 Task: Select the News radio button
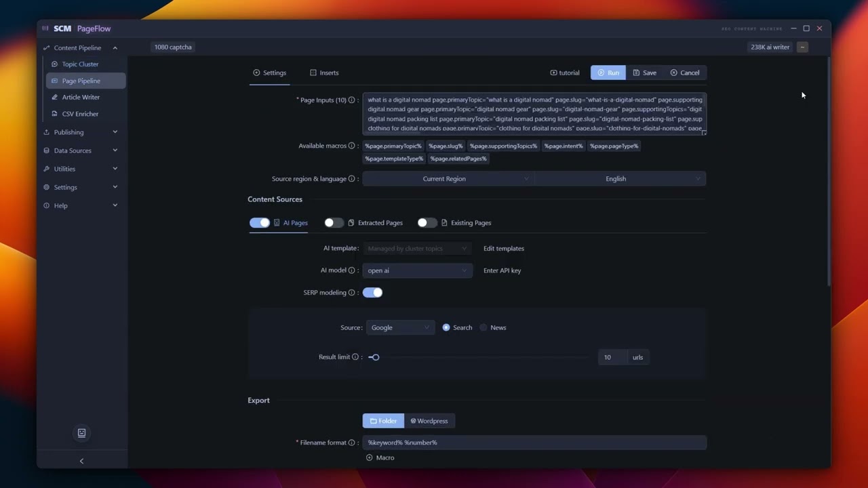[x=484, y=327]
